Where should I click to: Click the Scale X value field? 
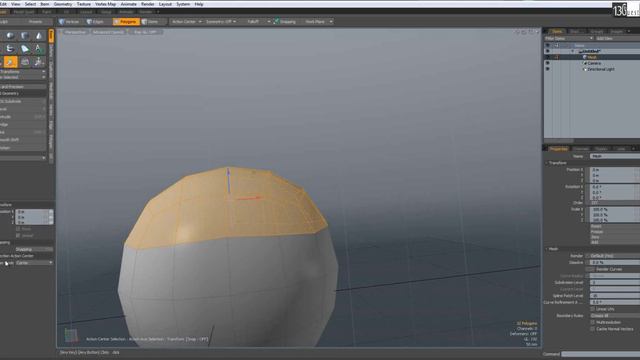tap(615, 209)
